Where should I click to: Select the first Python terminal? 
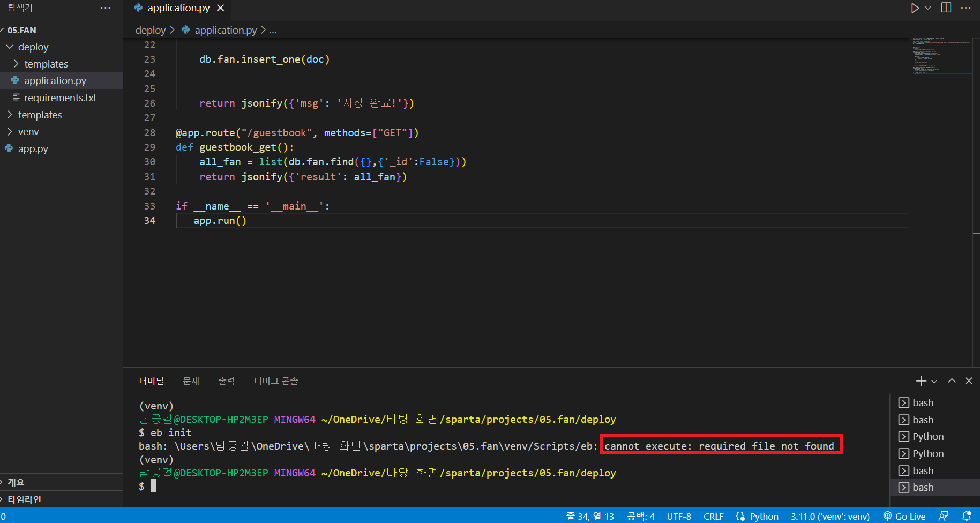(x=935, y=436)
